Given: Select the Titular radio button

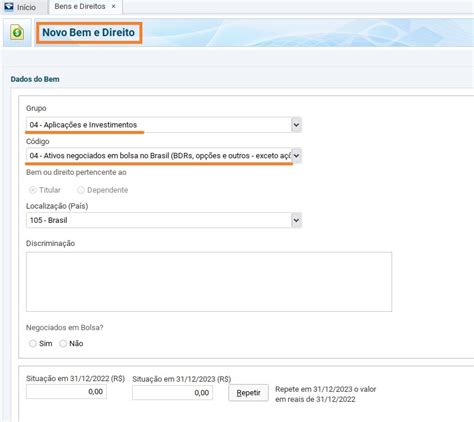Looking at the screenshot, I should 33,190.
